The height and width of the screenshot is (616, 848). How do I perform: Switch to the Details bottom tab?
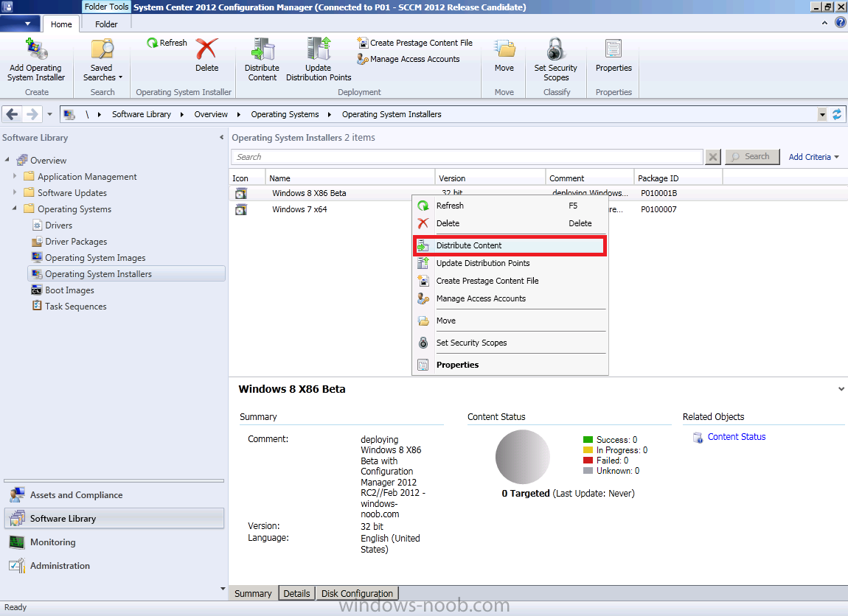click(297, 593)
